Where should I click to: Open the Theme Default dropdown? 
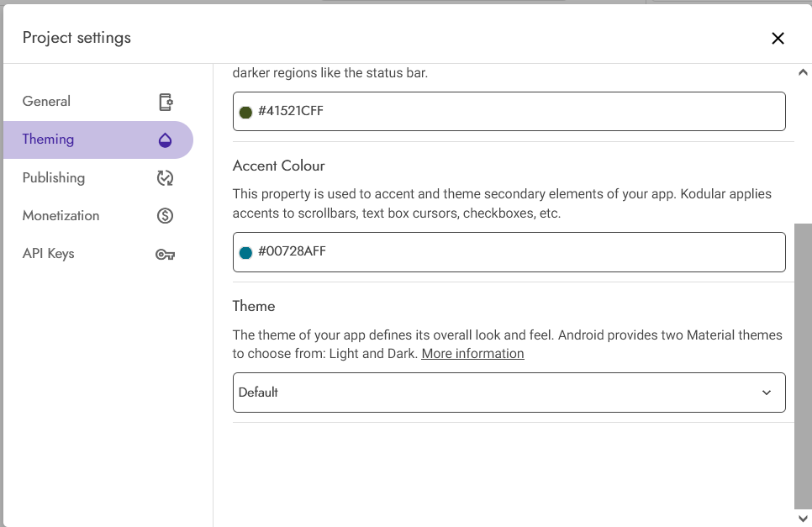(509, 393)
